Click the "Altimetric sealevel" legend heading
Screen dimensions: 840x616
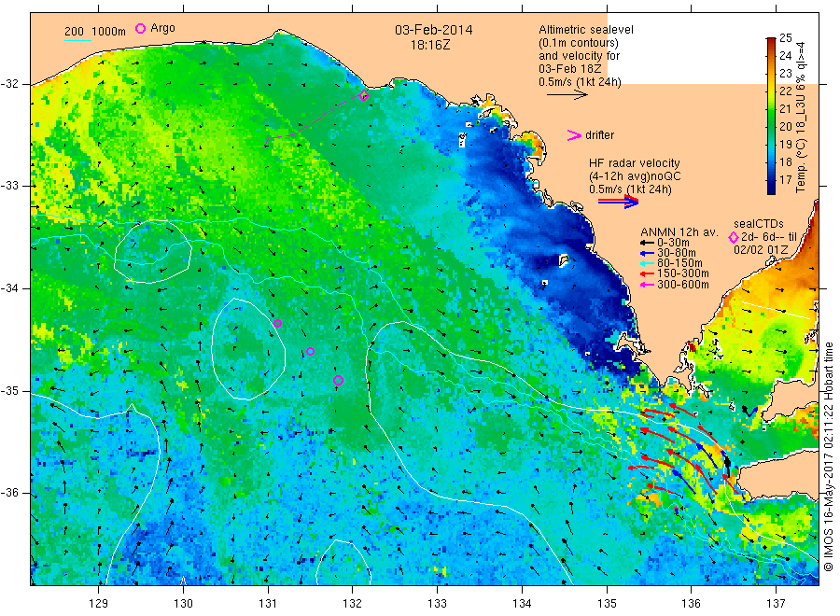(586, 30)
